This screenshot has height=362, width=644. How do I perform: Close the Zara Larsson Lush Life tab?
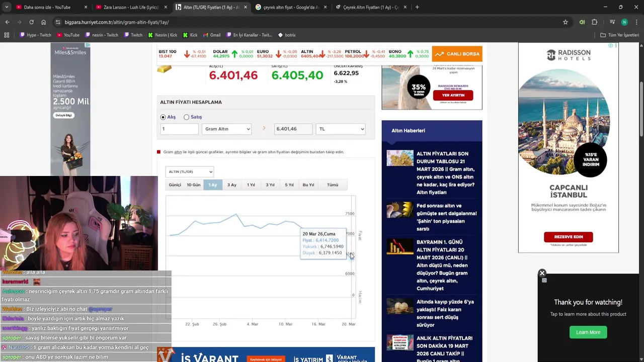[166, 7]
